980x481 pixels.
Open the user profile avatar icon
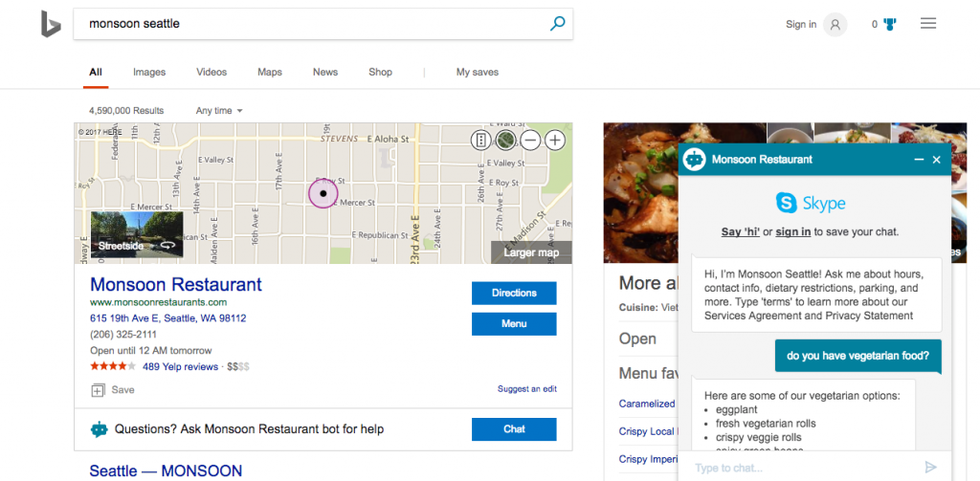point(835,24)
